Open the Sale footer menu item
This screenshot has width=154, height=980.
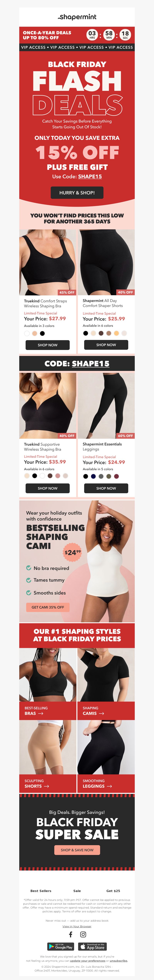(x=77, y=891)
